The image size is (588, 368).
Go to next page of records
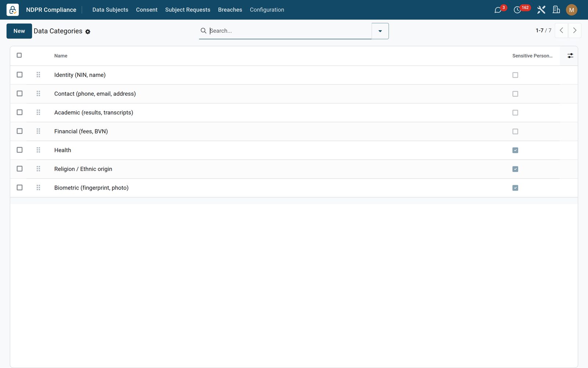(x=575, y=31)
